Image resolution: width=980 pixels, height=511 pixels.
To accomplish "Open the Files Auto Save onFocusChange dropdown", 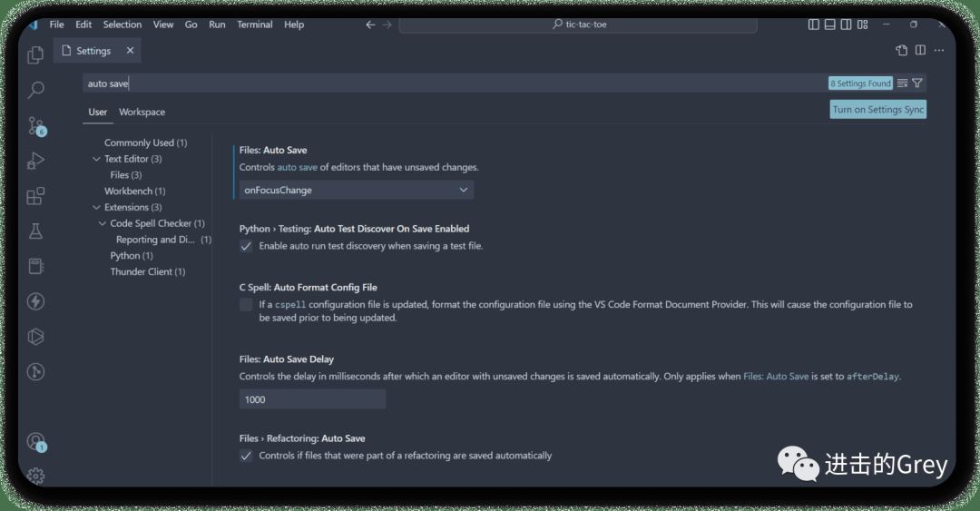I will [357, 190].
